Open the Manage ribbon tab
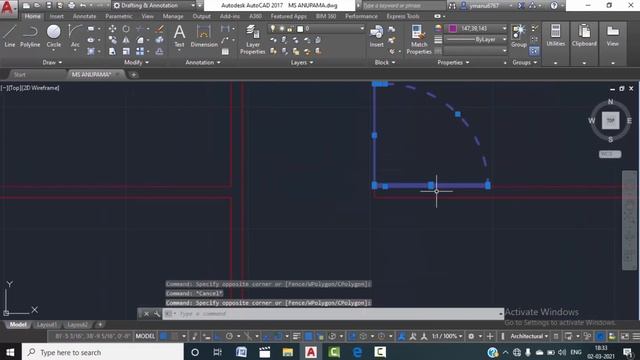The height and width of the screenshot is (360, 640). [x=173, y=16]
